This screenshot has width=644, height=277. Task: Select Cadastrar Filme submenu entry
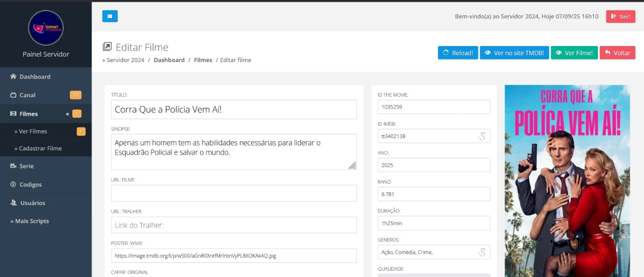(x=46, y=149)
